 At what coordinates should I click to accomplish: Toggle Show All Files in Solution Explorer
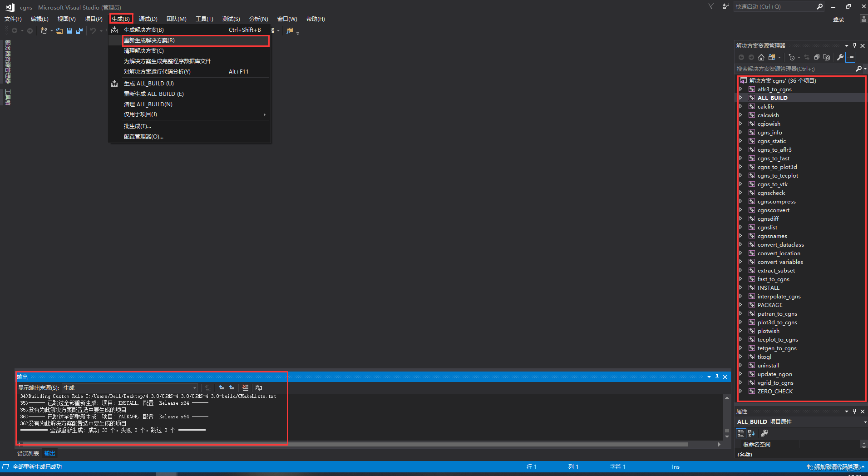coord(827,57)
